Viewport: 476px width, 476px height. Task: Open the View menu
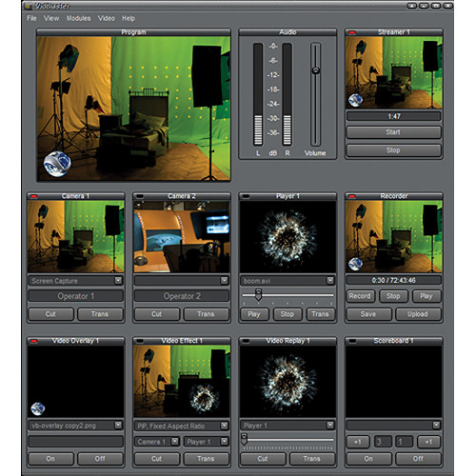51,18
